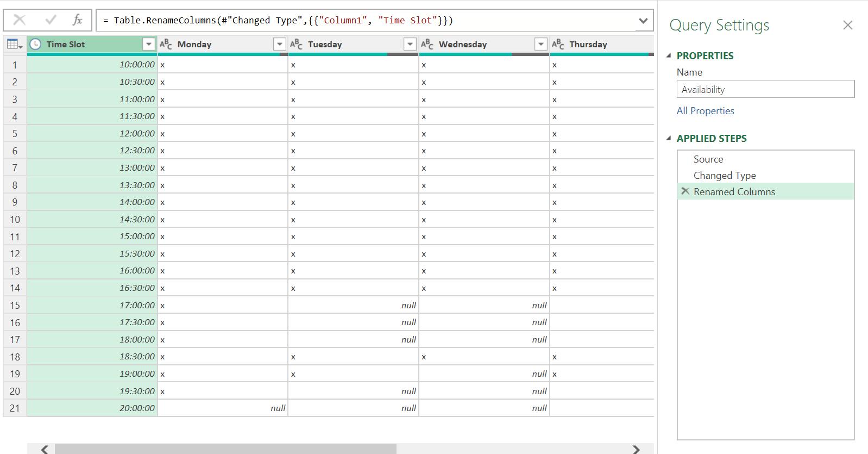The width and height of the screenshot is (868, 454).
Task: Click the 14:30:00 time slot cell
Action: 92,219
